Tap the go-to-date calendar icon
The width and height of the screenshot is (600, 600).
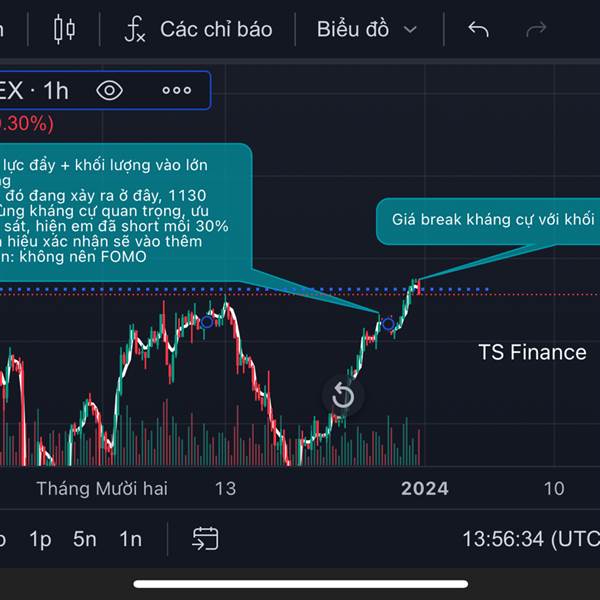[x=205, y=539]
